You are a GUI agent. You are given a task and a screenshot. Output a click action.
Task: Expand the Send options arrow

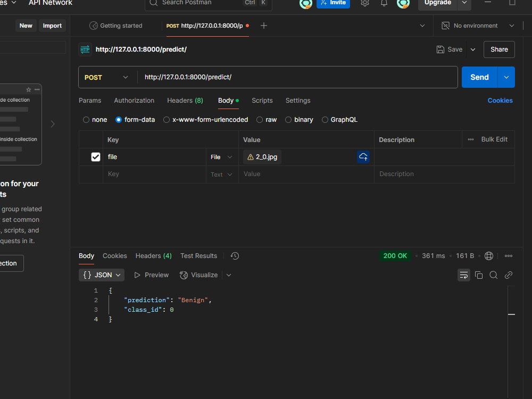point(506,77)
